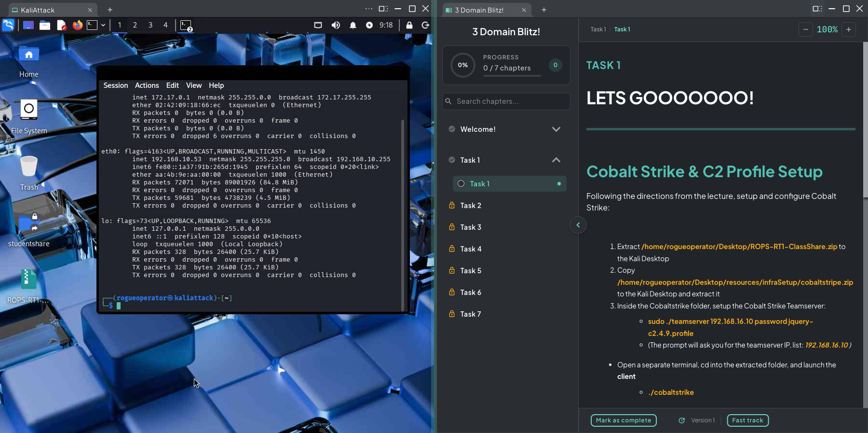The image size is (868, 433).
Task: Click the split view icon in Blitz window
Action: coord(817,9)
